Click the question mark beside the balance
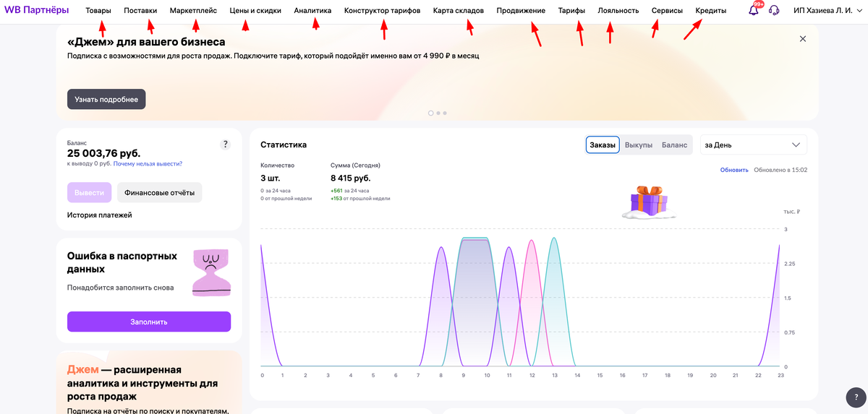This screenshot has height=414, width=868. [225, 145]
